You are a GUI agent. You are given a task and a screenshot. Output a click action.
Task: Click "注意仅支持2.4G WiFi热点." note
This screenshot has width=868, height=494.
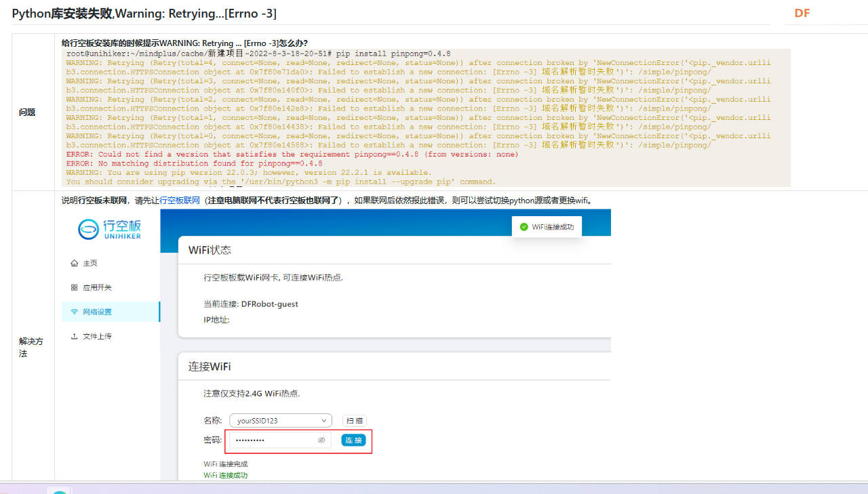pyautogui.click(x=252, y=394)
